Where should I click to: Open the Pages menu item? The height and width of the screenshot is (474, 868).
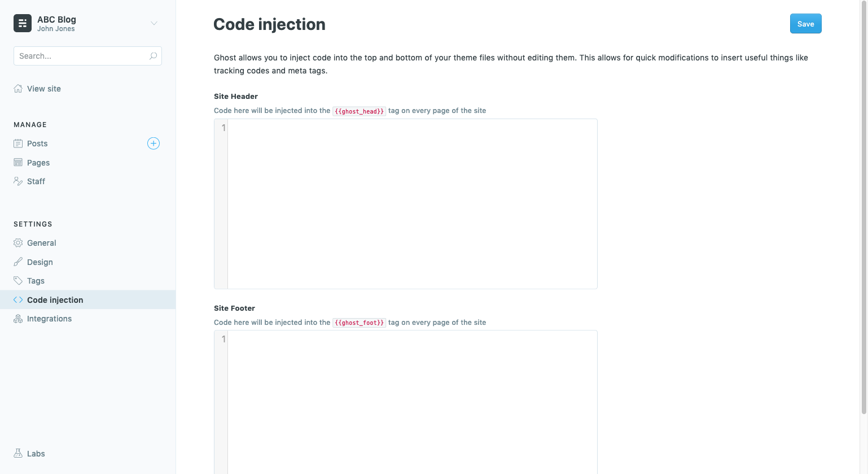pyautogui.click(x=38, y=163)
